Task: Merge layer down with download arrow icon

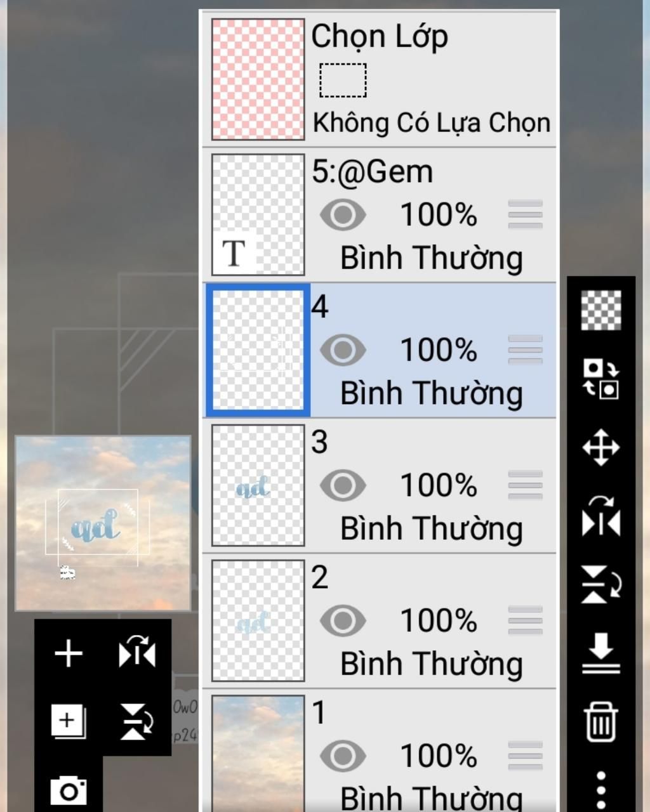Action: click(x=600, y=653)
